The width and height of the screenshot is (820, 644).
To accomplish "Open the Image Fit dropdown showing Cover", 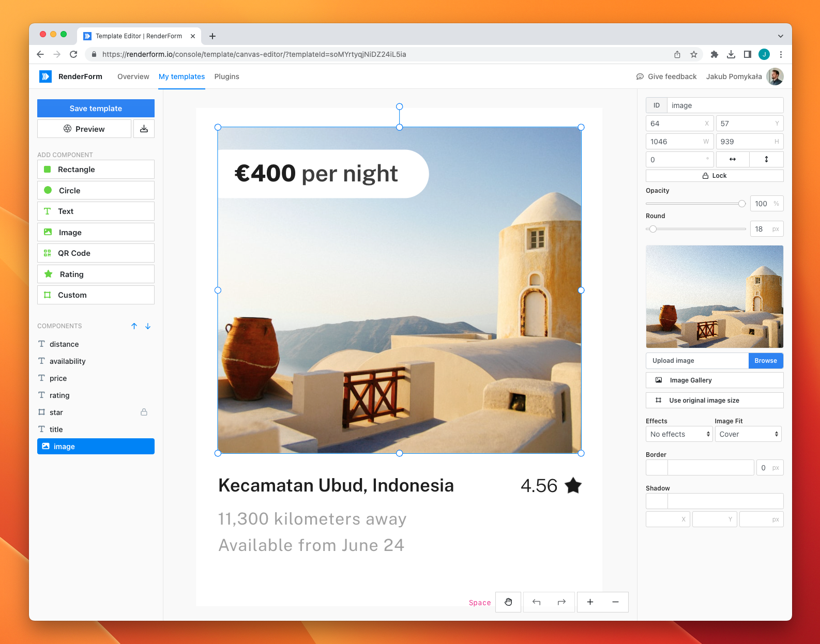I will click(748, 434).
